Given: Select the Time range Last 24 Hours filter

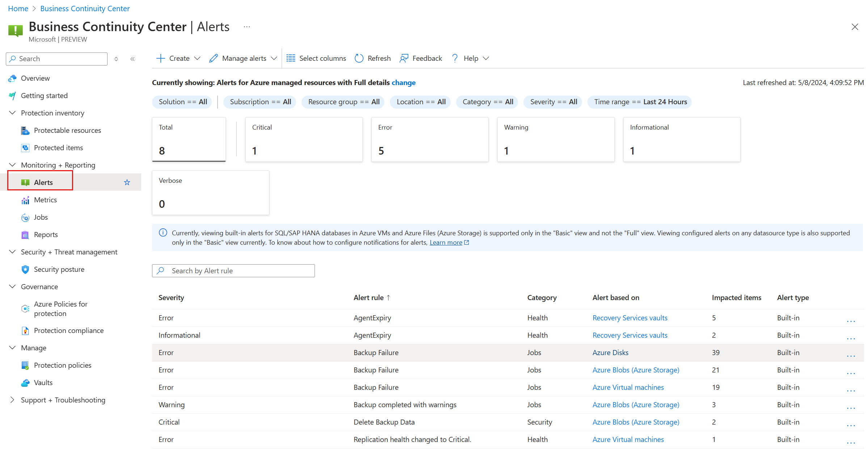Looking at the screenshot, I should click(x=640, y=102).
